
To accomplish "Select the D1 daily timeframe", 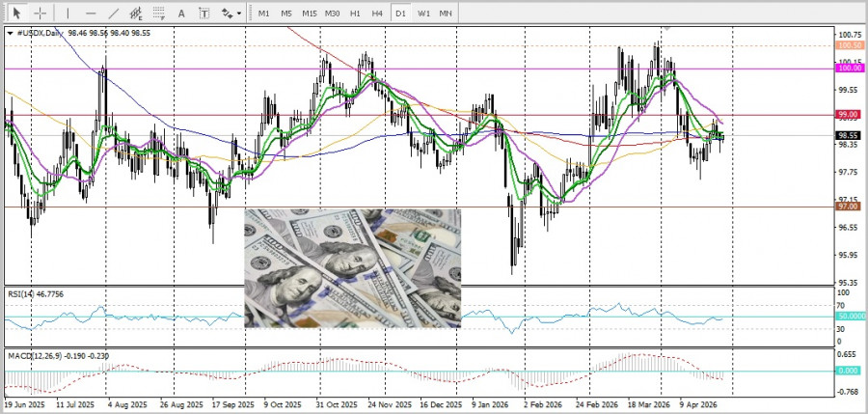I will [x=400, y=14].
